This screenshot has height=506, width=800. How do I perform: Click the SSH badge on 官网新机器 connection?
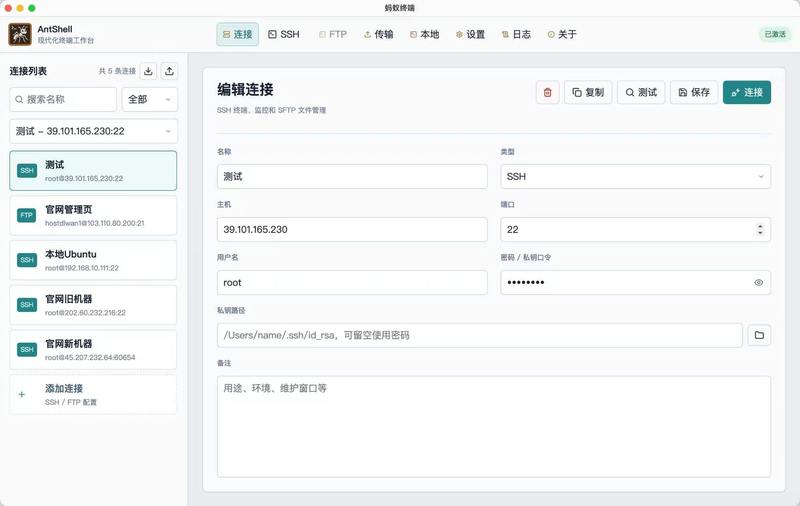pos(27,349)
